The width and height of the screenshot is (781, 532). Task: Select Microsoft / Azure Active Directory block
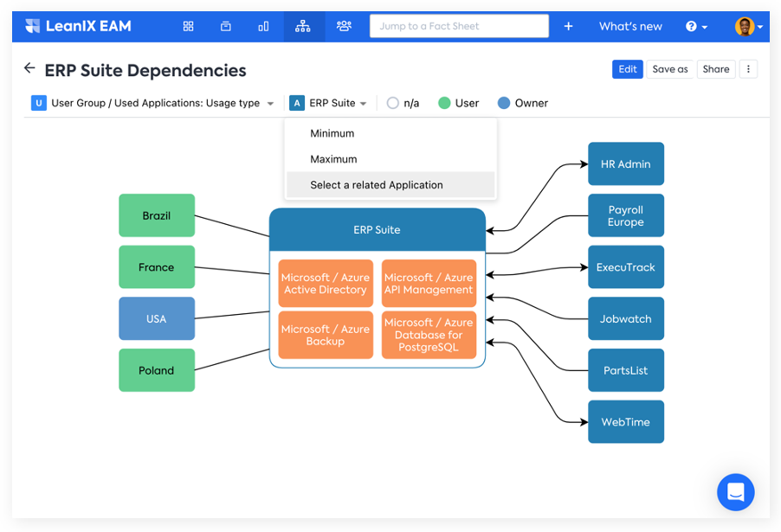coord(326,283)
